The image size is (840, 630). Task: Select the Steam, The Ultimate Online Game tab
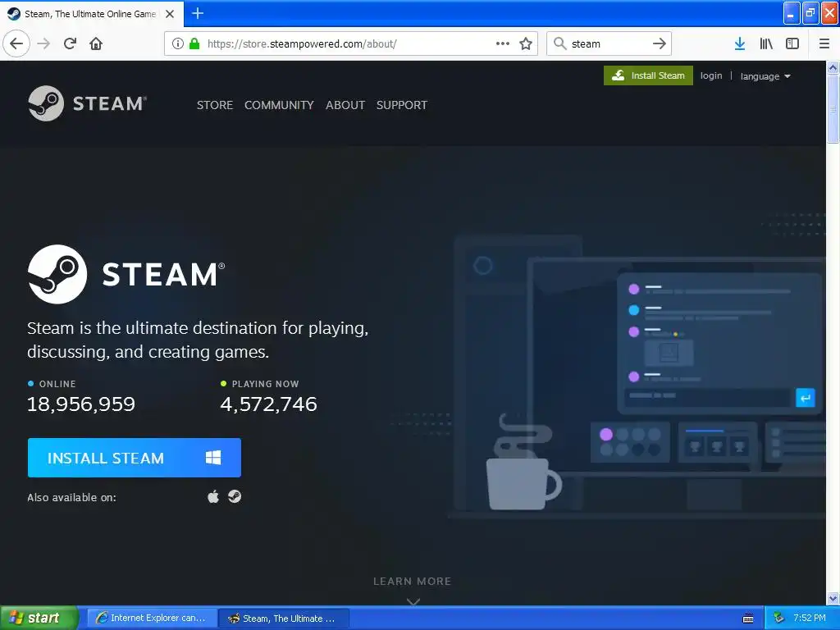pos(91,14)
